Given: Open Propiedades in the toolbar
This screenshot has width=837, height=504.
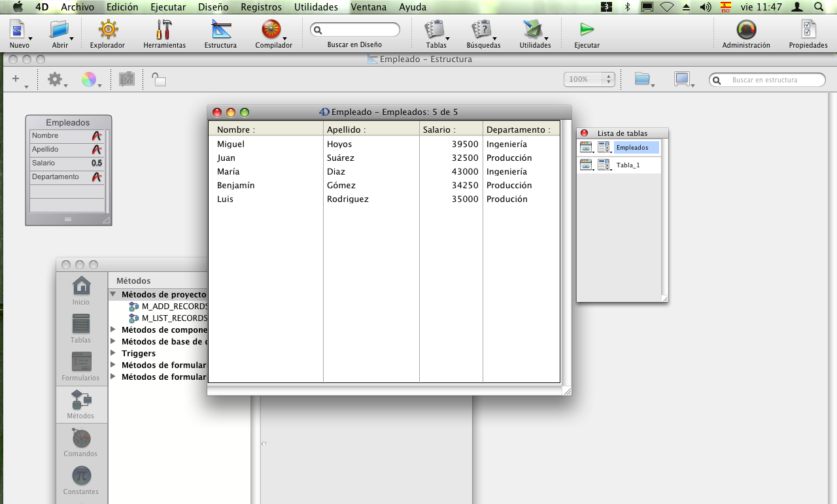Looking at the screenshot, I should click(808, 30).
